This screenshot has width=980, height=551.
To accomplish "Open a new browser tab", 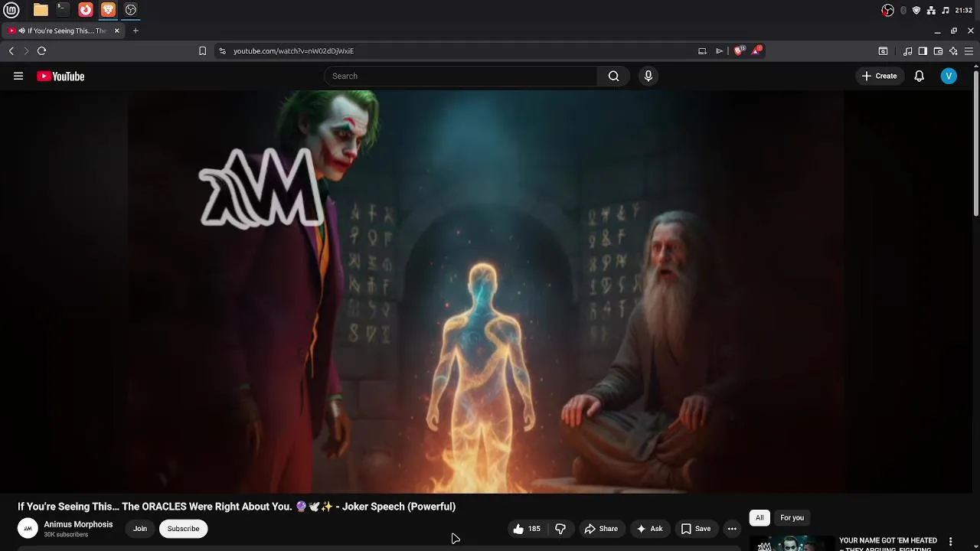I will pos(136,31).
